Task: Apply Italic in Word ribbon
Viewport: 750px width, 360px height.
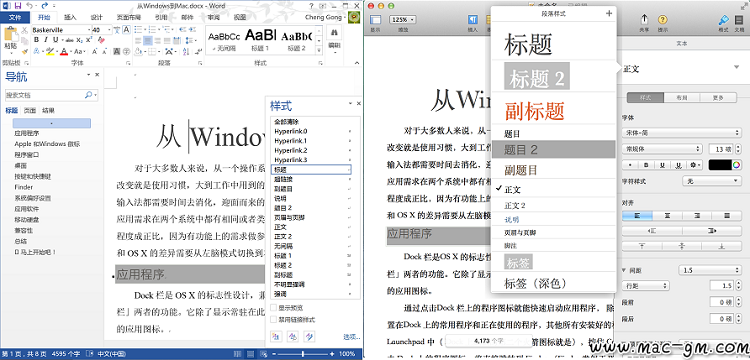Action: (45, 40)
